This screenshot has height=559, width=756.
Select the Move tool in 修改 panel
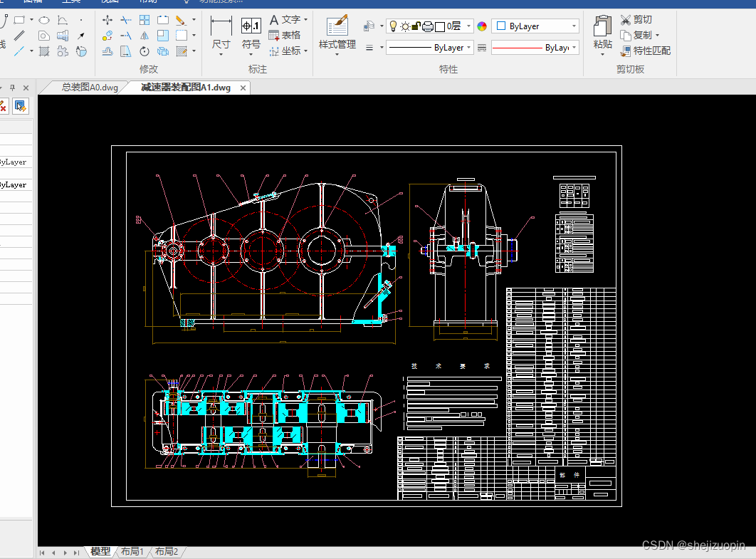(107, 20)
